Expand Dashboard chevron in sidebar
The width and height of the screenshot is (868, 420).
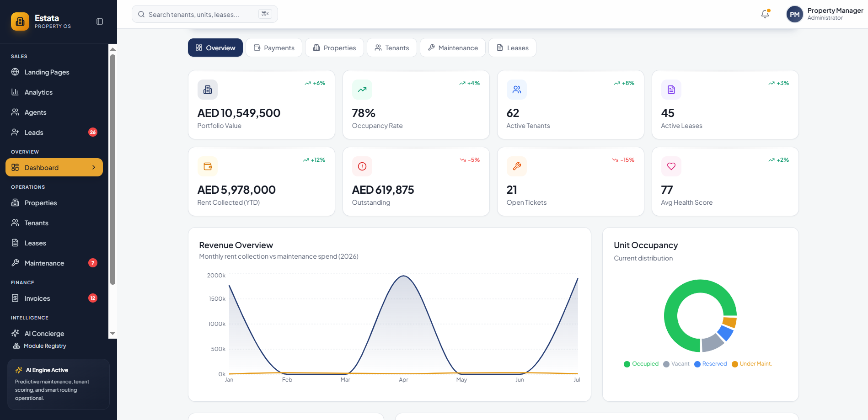pyautogui.click(x=94, y=167)
